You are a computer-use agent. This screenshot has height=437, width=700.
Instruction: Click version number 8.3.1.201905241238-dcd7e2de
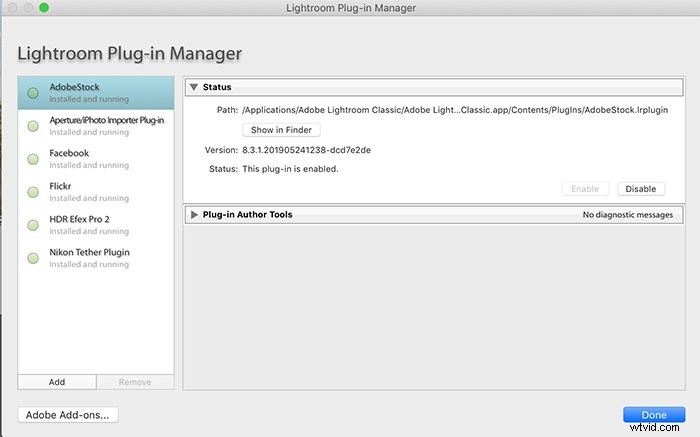pyautogui.click(x=306, y=150)
